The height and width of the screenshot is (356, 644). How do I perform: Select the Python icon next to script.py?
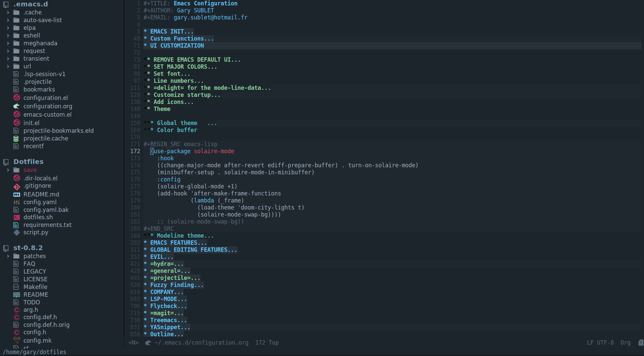(17, 232)
